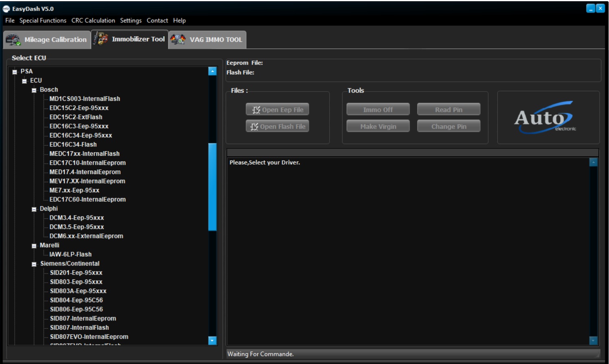Collapse the Siemens/Continental group
Image resolution: width=609 pixels, height=364 pixels.
(34, 264)
